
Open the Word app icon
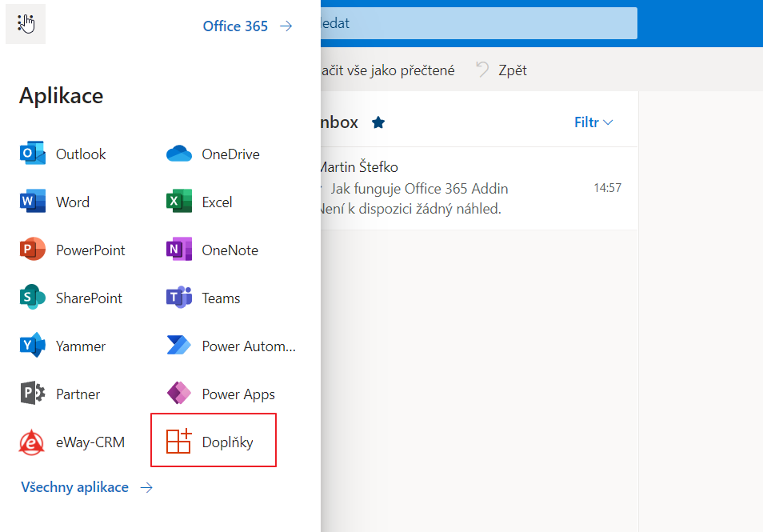pyautogui.click(x=33, y=201)
